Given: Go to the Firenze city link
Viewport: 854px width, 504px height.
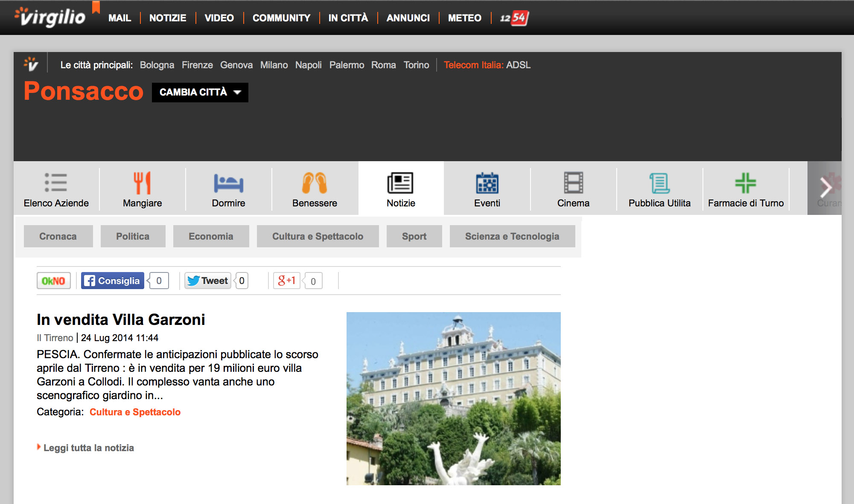Looking at the screenshot, I should (197, 65).
